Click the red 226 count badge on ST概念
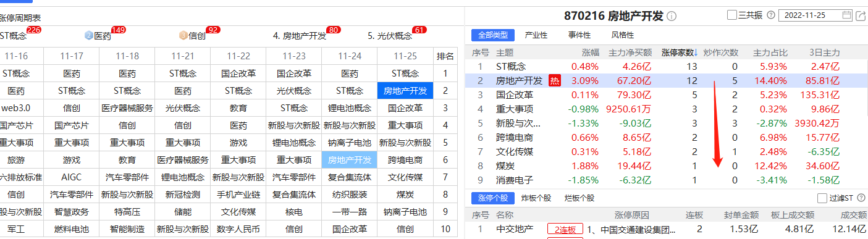 click(34, 30)
